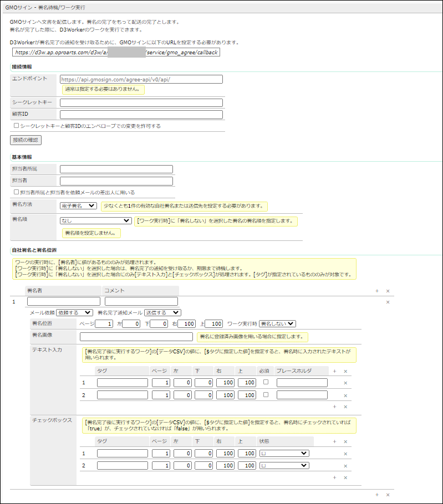Add a row via plus in チェックボックス header
The image size is (443, 504).
[334, 441]
